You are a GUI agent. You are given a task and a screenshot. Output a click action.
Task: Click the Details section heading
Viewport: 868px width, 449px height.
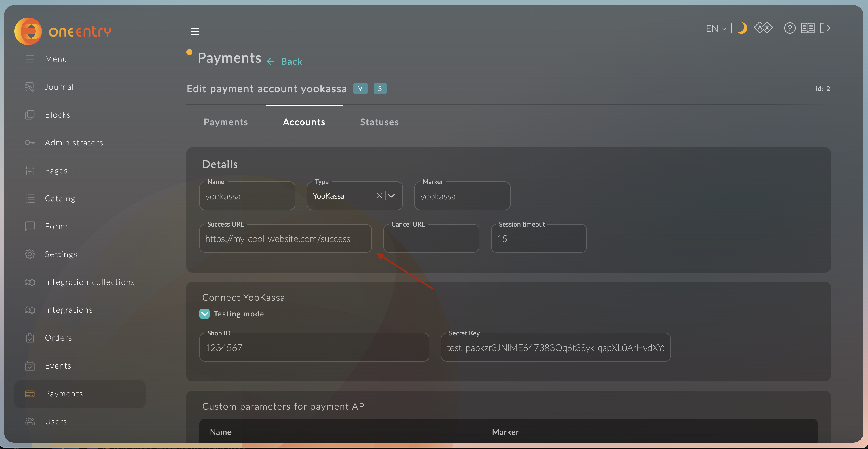tap(220, 164)
